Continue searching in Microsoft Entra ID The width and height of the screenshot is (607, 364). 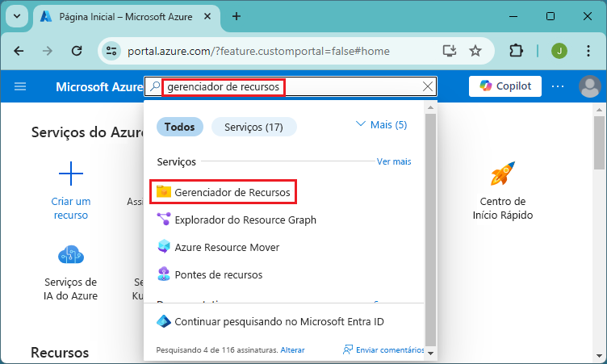[278, 321]
